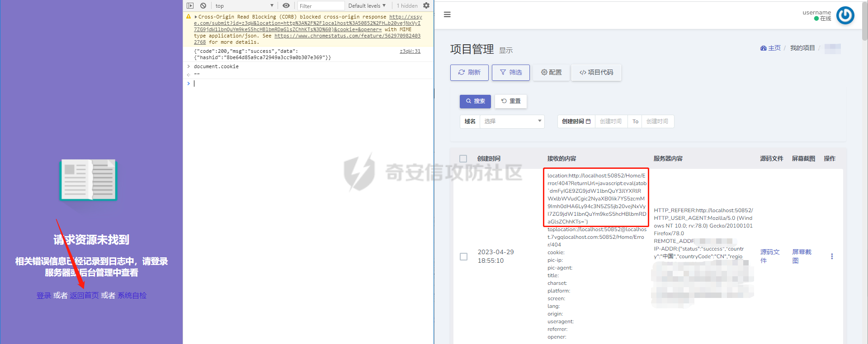Viewport: 868px width, 344px height.
Task: Click the 项目管理 page title
Action: point(472,49)
